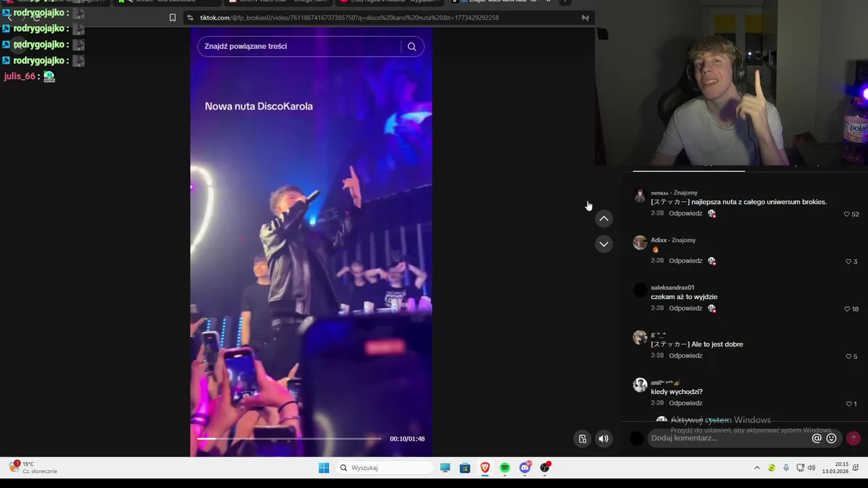Mute the TikTok video sound
The image size is (868, 488).
pyautogui.click(x=604, y=439)
